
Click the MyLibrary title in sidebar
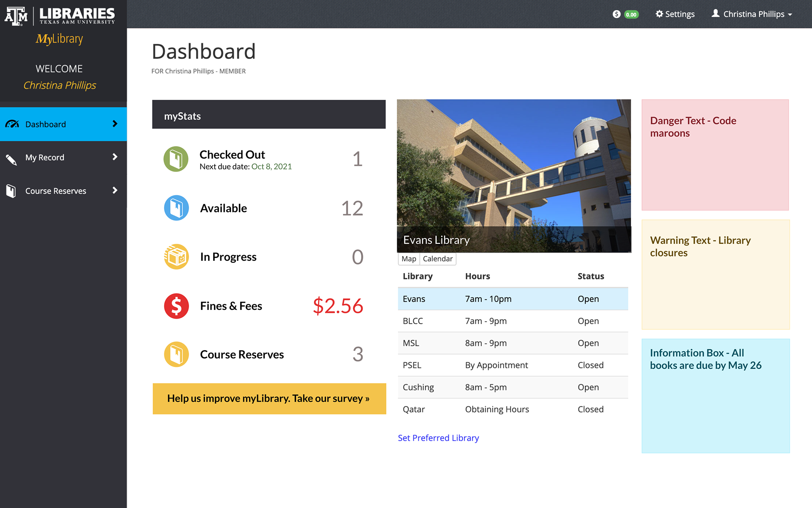(x=59, y=39)
